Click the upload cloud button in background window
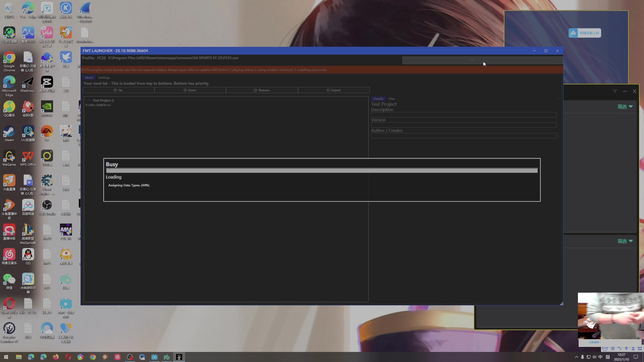This screenshot has width=644, height=362. coord(585,33)
